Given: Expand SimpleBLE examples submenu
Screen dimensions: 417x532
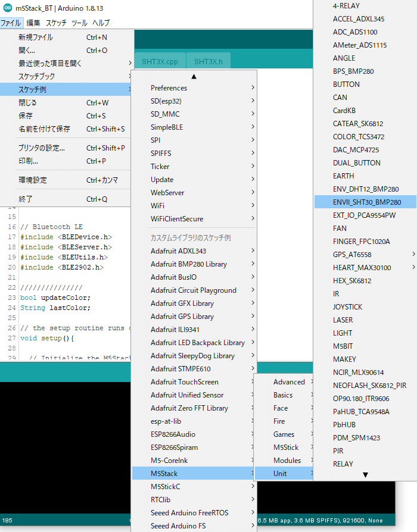Looking at the screenshot, I should 194,127.
